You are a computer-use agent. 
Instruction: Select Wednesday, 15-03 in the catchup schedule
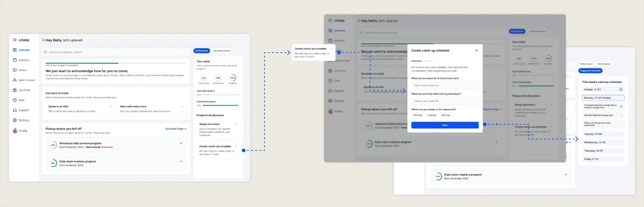(x=603, y=142)
